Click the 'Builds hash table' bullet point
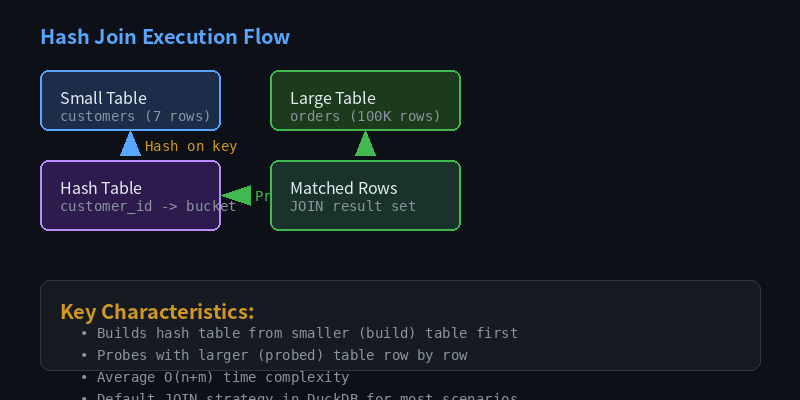800x400 pixels. coord(307,333)
